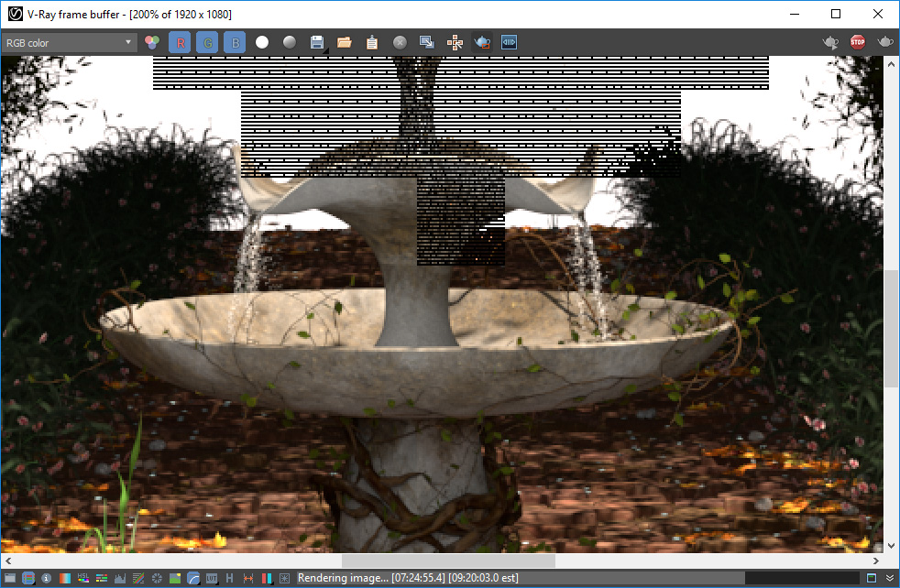Save the current channel floppy icon
The image size is (900, 588).
(x=317, y=42)
